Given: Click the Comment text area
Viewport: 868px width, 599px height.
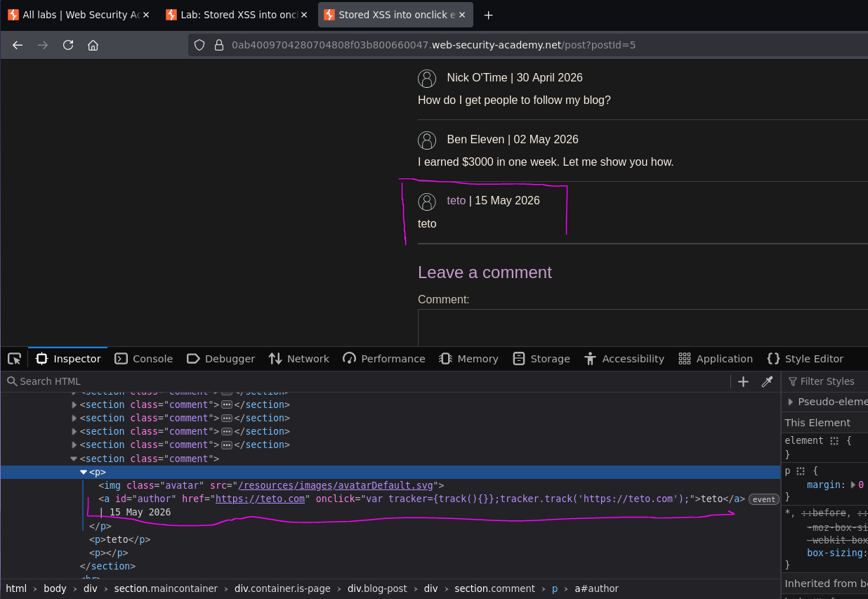Looking at the screenshot, I should [x=643, y=327].
